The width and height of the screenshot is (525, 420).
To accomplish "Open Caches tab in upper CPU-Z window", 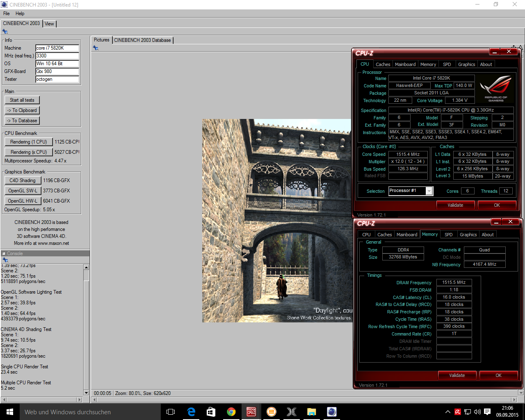I will tap(383, 64).
